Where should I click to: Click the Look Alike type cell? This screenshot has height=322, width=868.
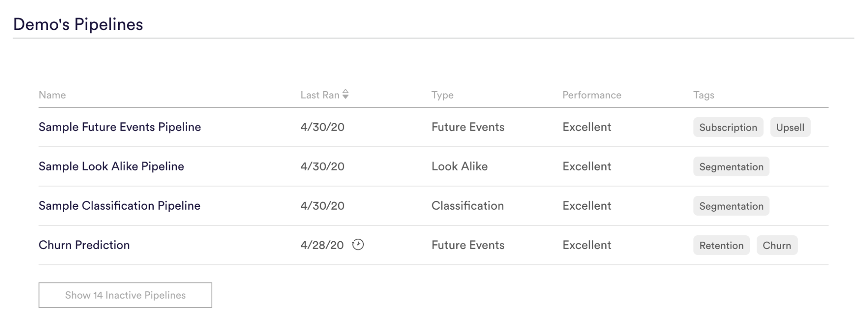coord(459,166)
